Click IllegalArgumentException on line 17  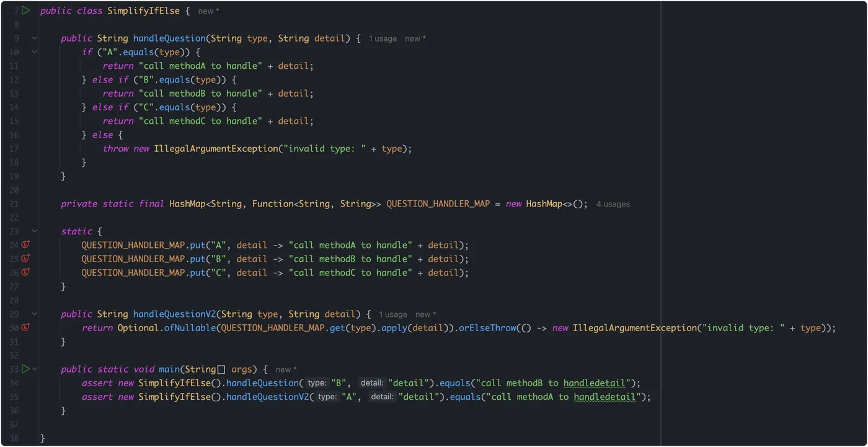(216, 149)
